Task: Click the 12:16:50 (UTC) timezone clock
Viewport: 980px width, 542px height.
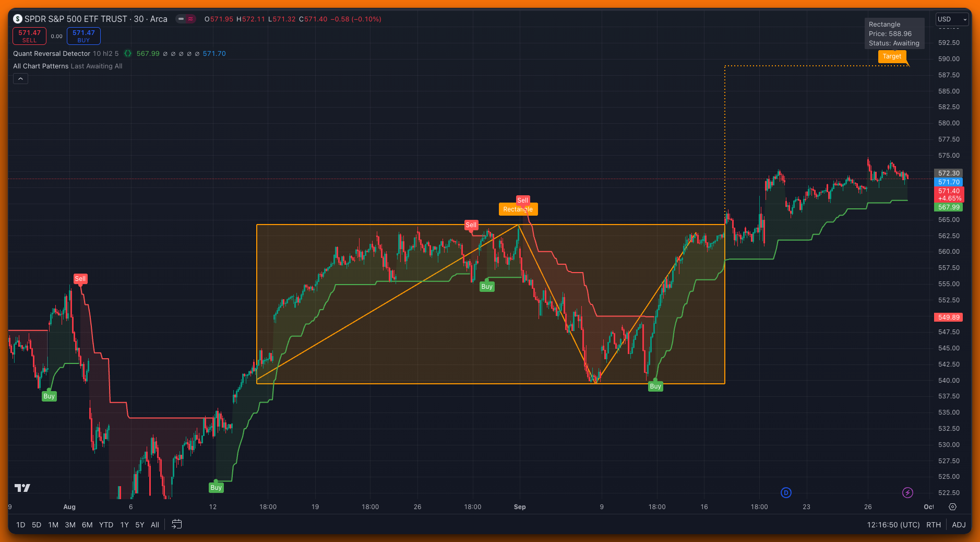Action: point(893,525)
